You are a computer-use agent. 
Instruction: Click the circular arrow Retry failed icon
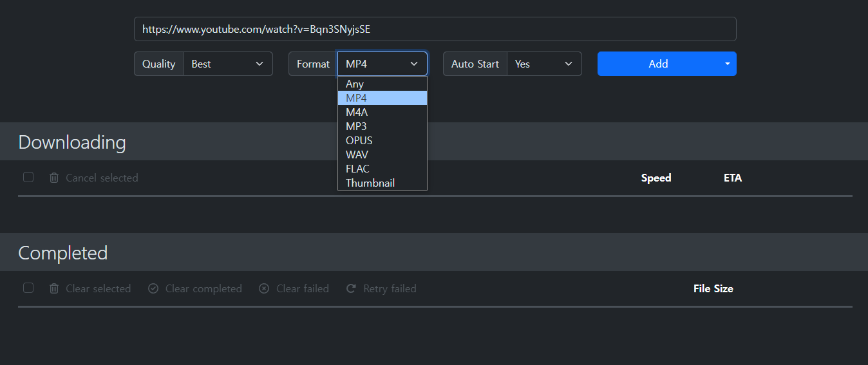click(351, 288)
